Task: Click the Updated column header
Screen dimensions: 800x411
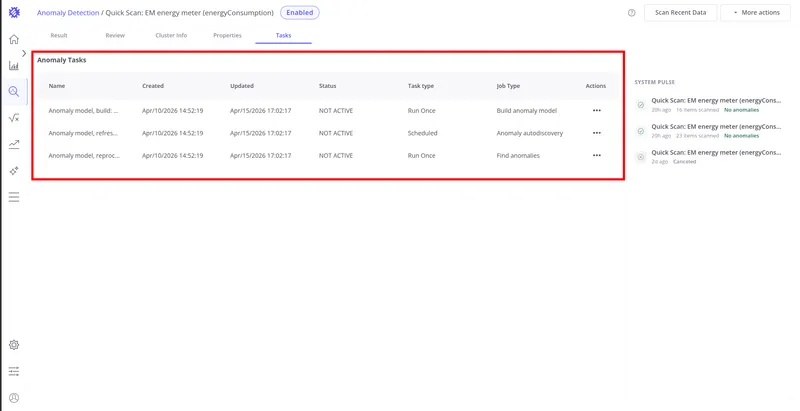Action: pyautogui.click(x=242, y=86)
